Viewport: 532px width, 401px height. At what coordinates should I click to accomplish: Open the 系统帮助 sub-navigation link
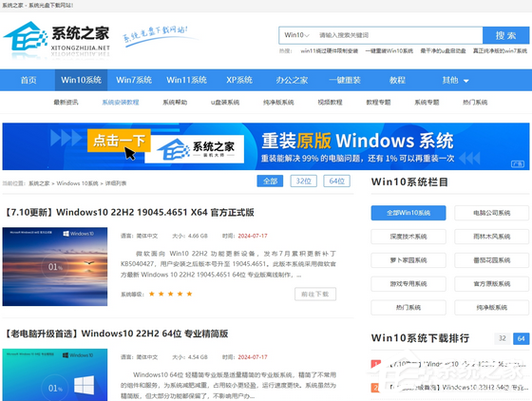(x=175, y=102)
